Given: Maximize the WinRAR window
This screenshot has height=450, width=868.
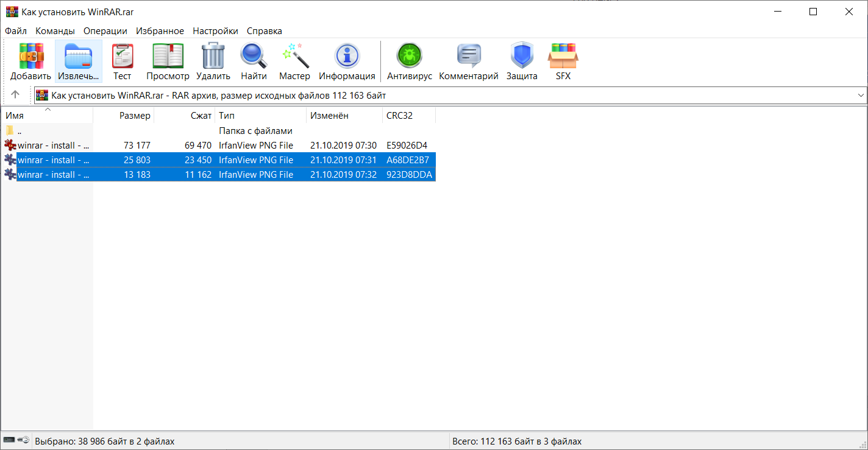Looking at the screenshot, I should tap(813, 12).
